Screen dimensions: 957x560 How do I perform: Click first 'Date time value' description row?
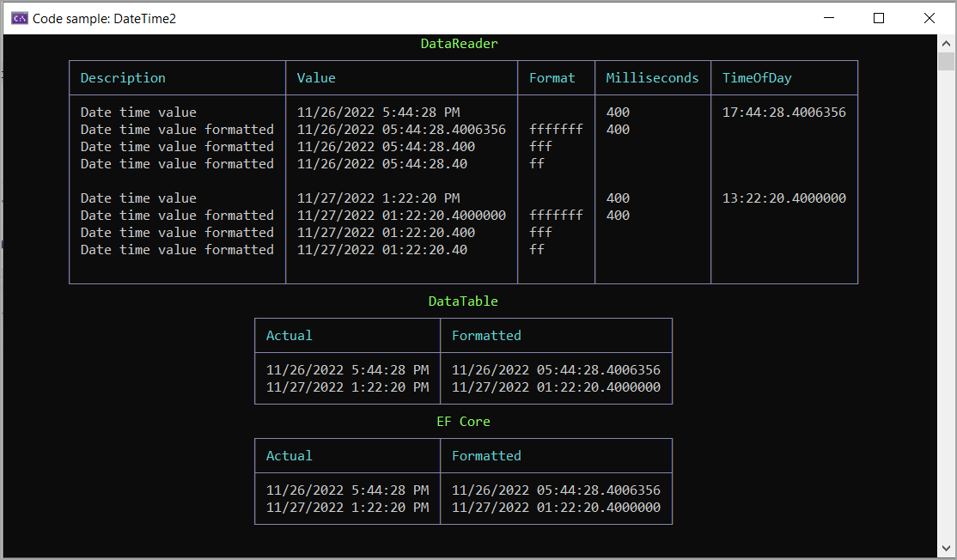138,113
